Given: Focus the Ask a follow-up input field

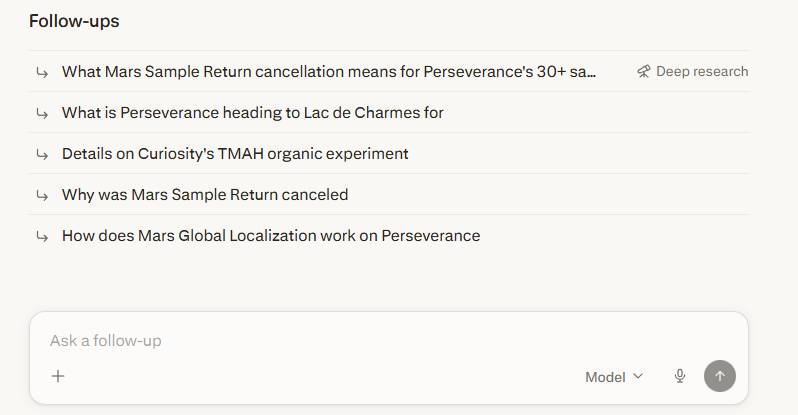Looking at the screenshot, I should point(300,341).
